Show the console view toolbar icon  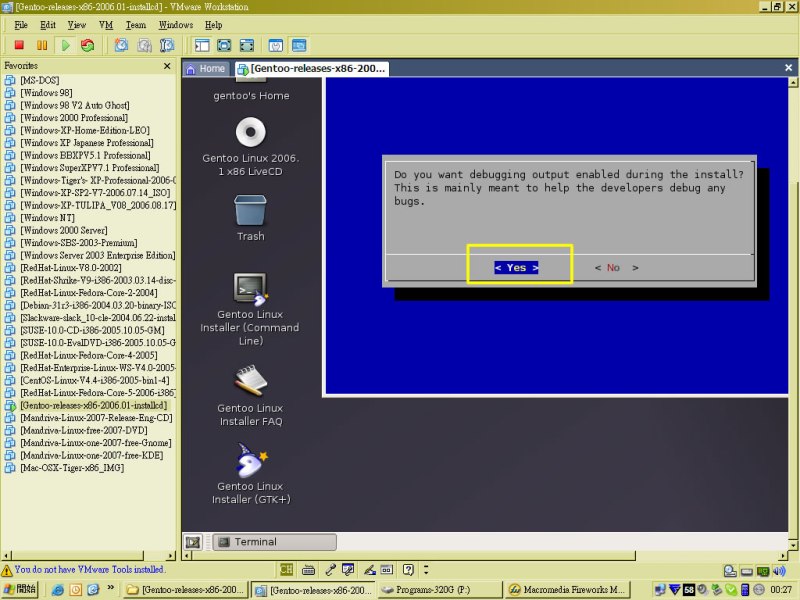[x=299, y=45]
